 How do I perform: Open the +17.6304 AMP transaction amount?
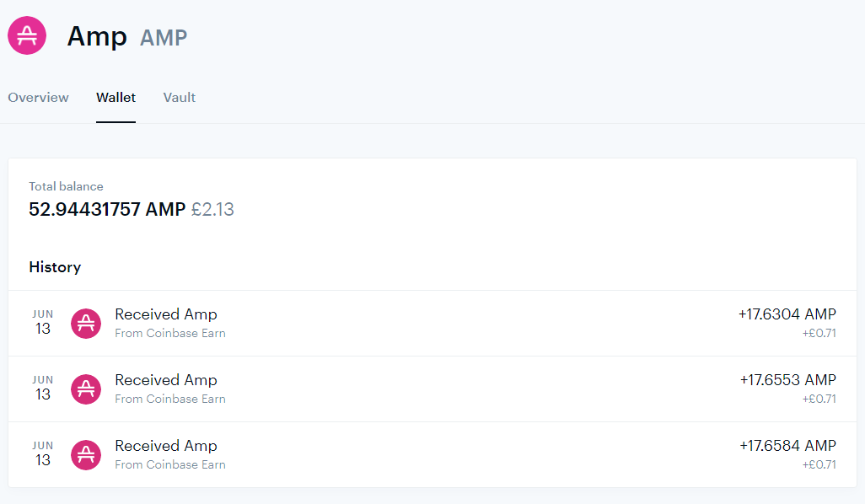[787, 314]
